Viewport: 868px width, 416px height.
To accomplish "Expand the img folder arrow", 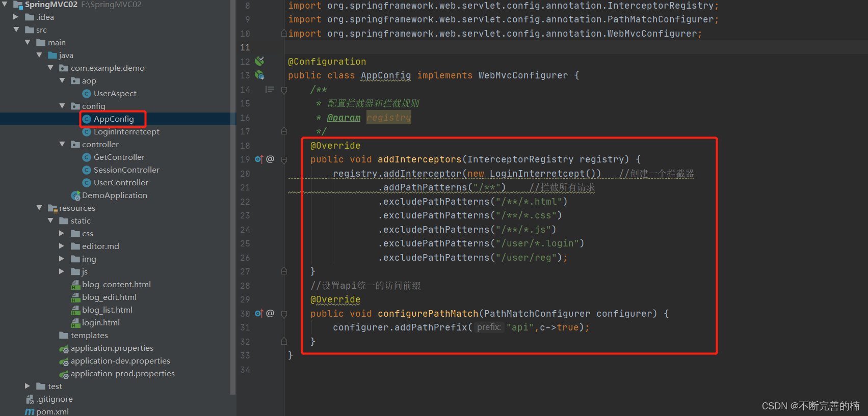I will (62, 259).
